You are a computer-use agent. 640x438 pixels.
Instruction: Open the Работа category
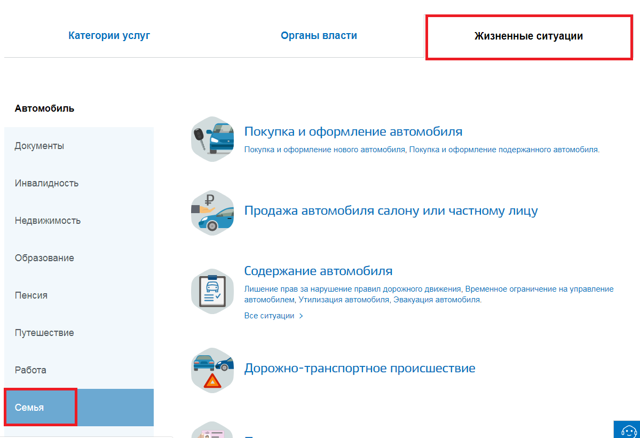pos(79,370)
